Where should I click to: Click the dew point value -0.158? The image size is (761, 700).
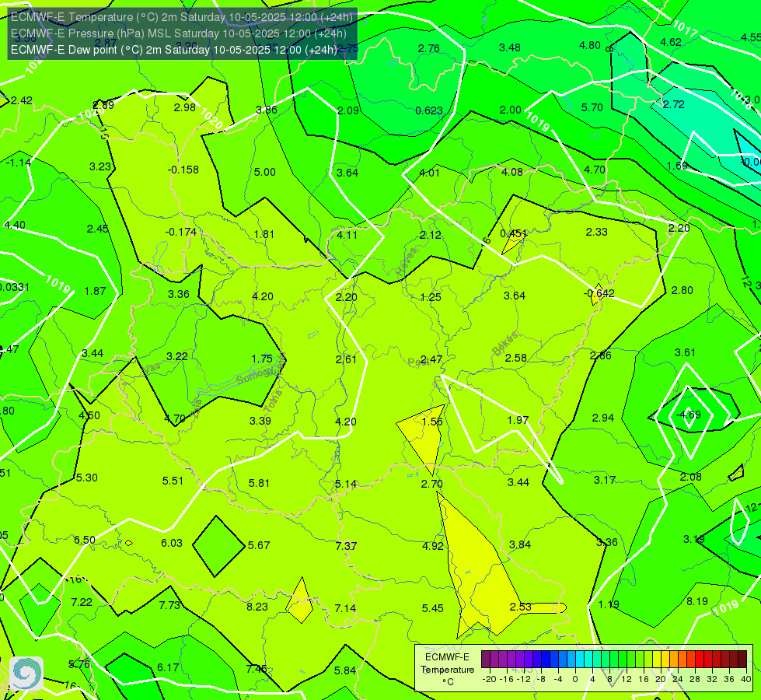[x=183, y=170]
